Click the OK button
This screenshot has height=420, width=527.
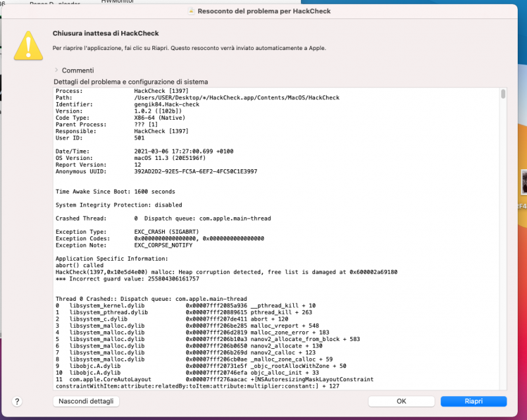click(401, 401)
